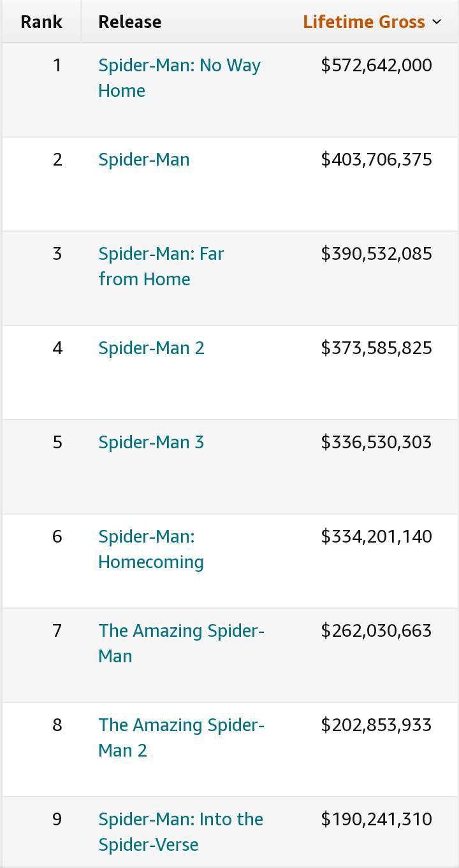Open the Spider-Man release link
Screen dimensions: 459x868
(144, 159)
